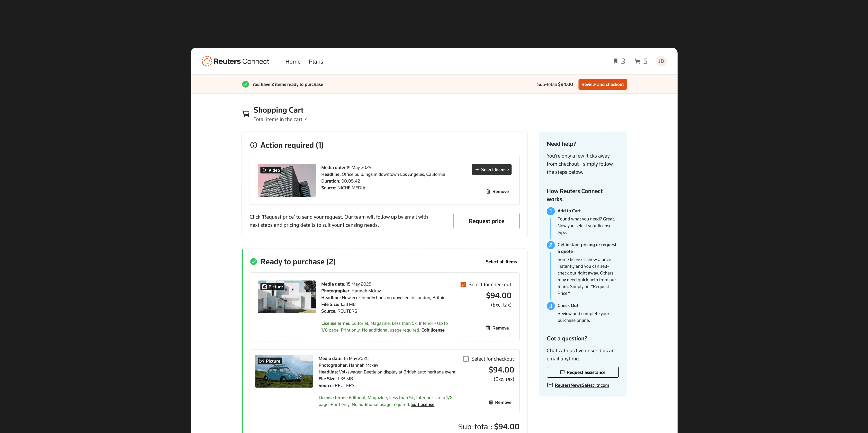Viewport: 868px width, 433px height.
Task: Open the Volkswagen Beetle picture thumbnail
Action: [x=284, y=371]
